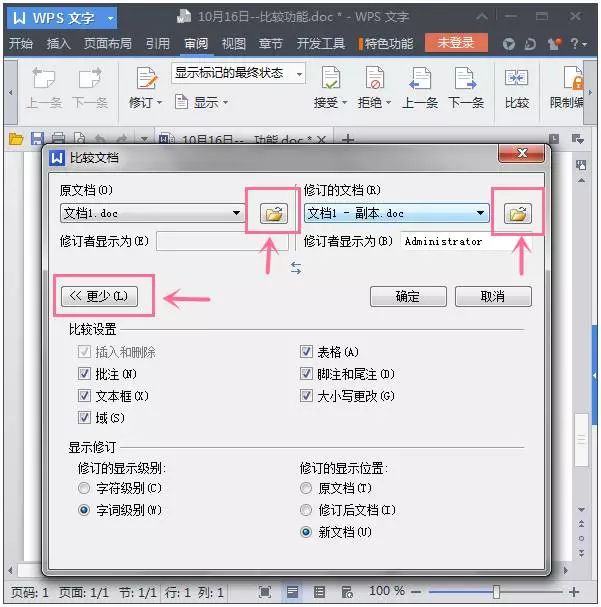Click the 未登录 sign-in button
The height and width of the screenshot is (607, 601).
(456, 43)
